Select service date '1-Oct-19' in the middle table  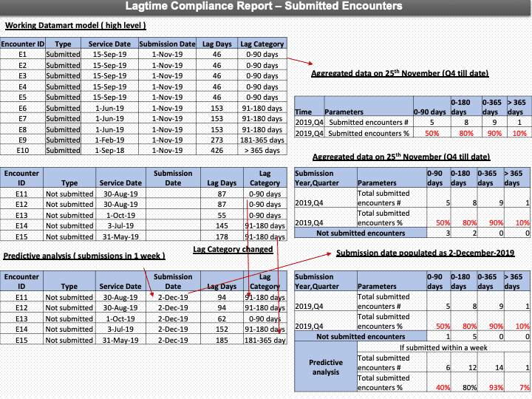click(x=120, y=215)
